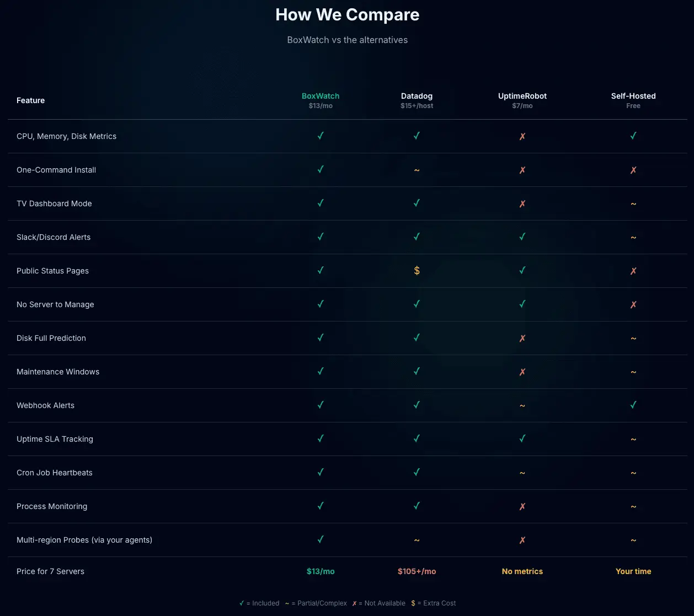
Task: Click "Multi-region Probes (via your agents)" label
Action: pos(84,540)
